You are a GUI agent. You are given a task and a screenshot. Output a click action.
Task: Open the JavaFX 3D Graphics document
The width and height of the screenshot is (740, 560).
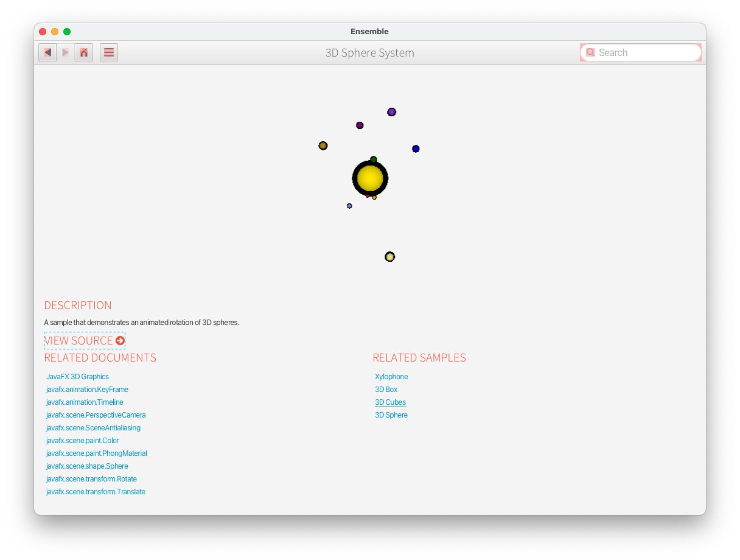click(77, 377)
